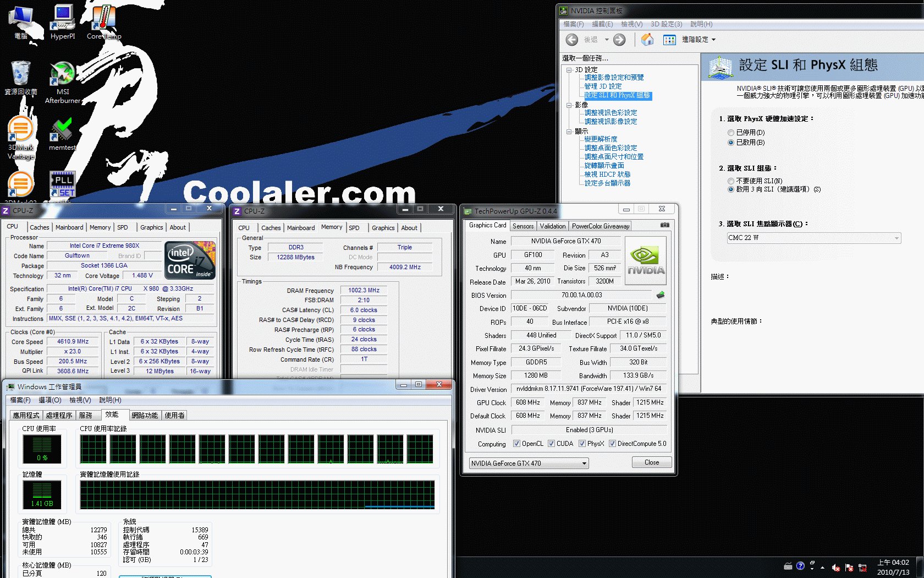This screenshot has width=924, height=578.
Task: Toggle the CUDA checkbox in GPU-Z
Action: [x=551, y=444]
